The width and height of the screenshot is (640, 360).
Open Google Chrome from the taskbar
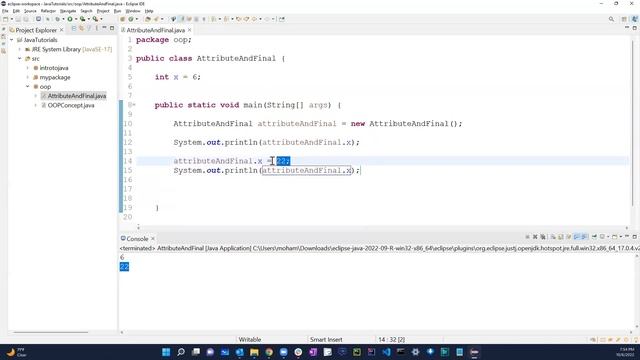click(269, 352)
